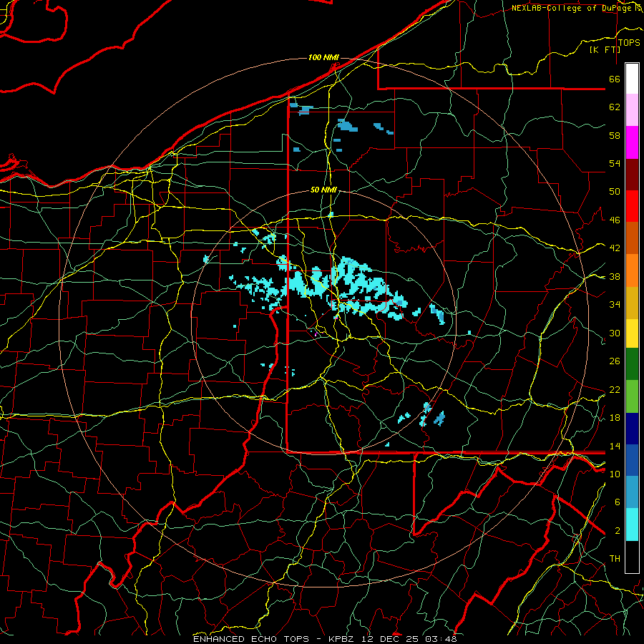Click the '6' legend value

[x=617, y=502]
